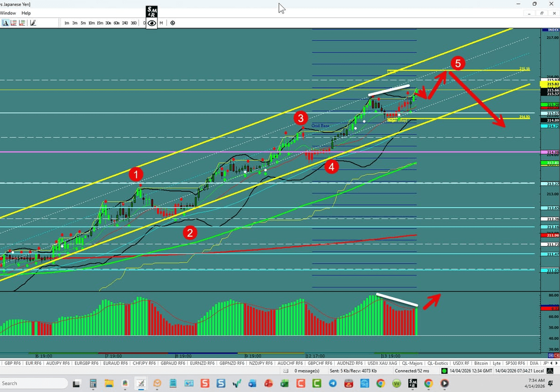
Task: Select the chart type icon on toolbar
Action: tap(5, 22)
